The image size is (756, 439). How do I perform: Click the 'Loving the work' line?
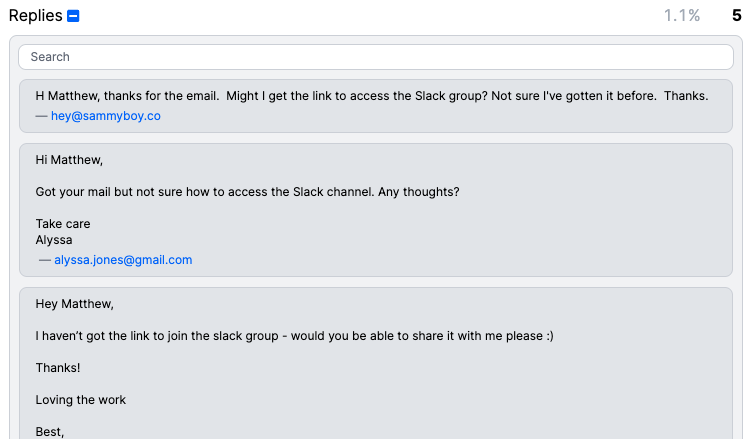(x=81, y=400)
